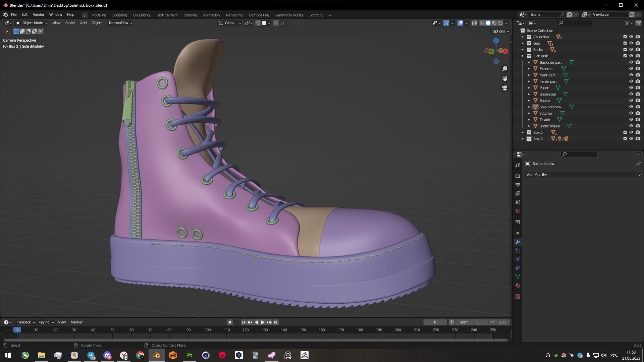Open the Object Constraints properties icon
The image size is (644, 362).
coord(518,268)
